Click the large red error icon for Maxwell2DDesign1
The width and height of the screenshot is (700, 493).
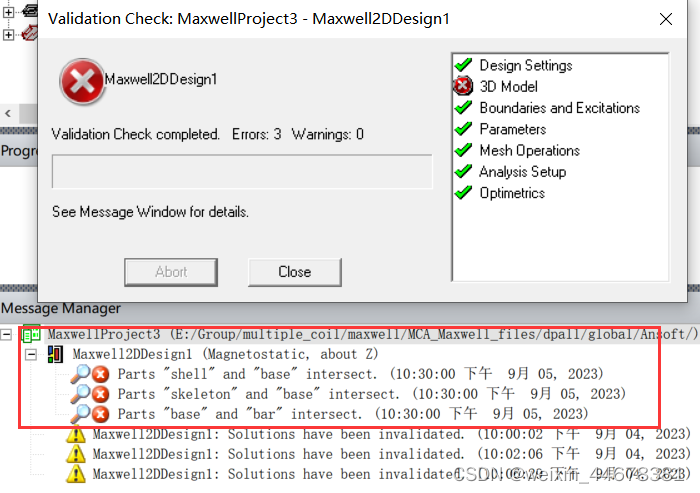coord(82,82)
